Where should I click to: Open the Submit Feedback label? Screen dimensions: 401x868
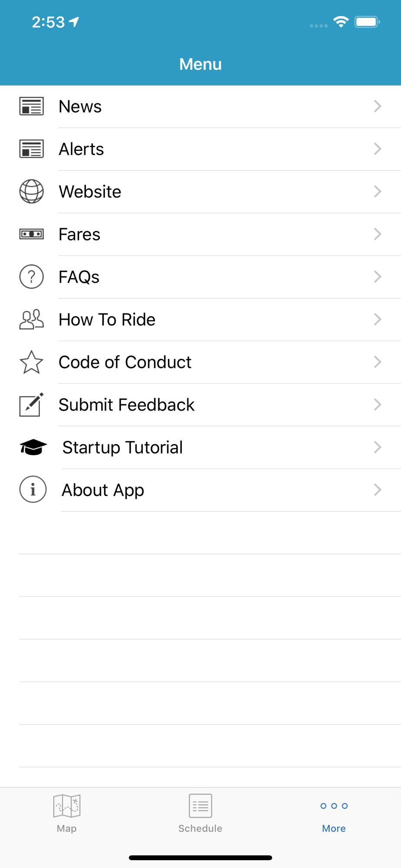[x=127, y=405]
